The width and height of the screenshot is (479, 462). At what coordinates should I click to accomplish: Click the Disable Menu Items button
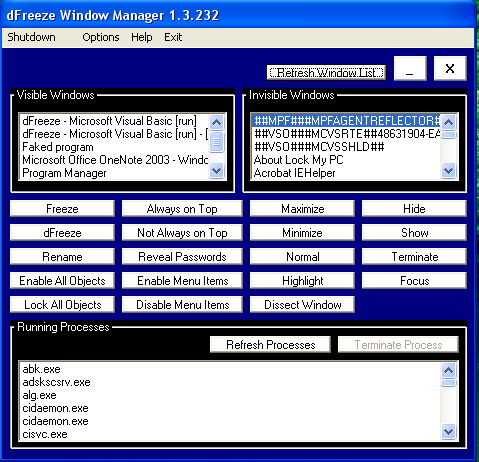pos(182,305)
